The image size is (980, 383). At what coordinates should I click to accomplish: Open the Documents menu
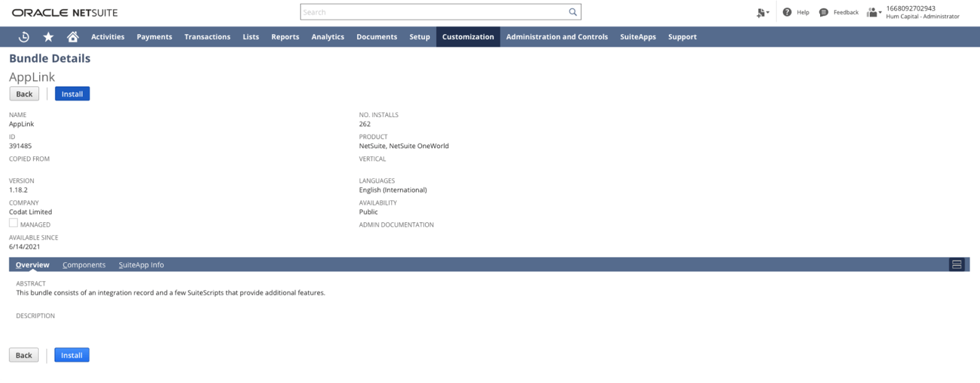(376, 37)
